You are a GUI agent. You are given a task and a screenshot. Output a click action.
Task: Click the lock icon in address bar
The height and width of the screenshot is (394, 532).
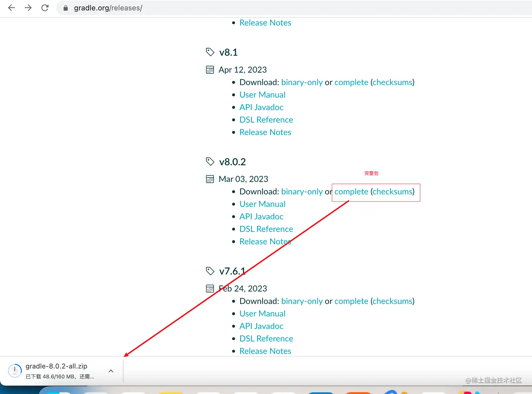click(x=65, y=8)
